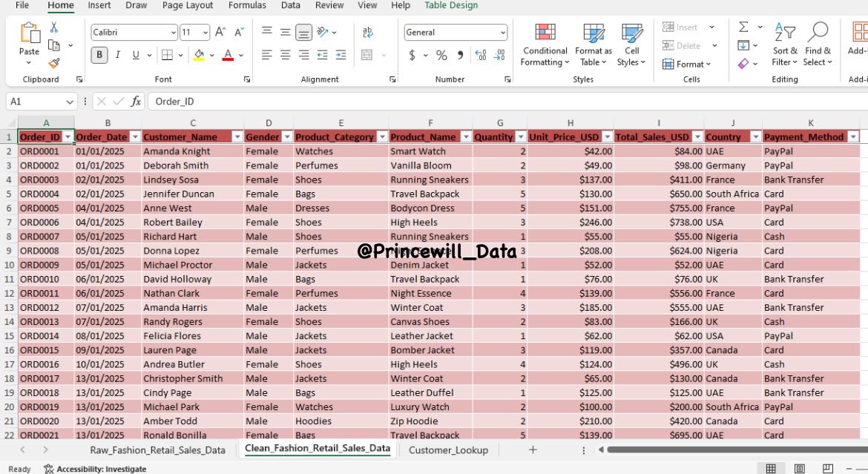
Task: Toggle Underline formatting
Action: [x=136, y=55]
